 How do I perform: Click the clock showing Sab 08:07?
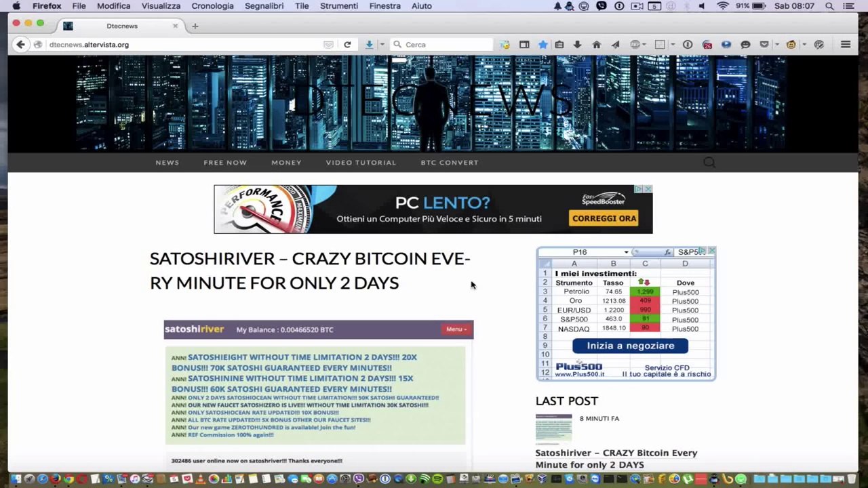pos(794,6)
